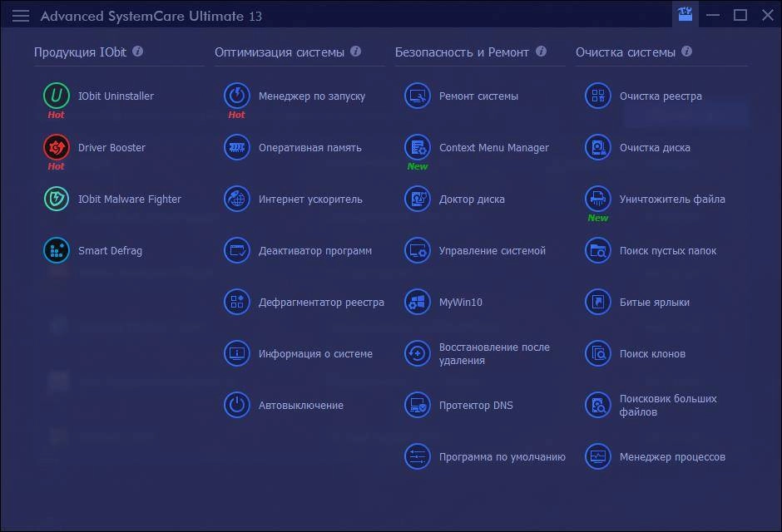Viewport: 782px width, 532px height.
Task: Click the Деактиватор программ icon
Action: pos(237,250)
